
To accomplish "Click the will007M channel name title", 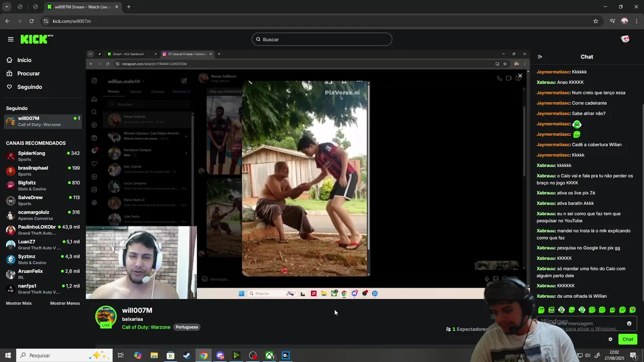I will coord(137,310).
